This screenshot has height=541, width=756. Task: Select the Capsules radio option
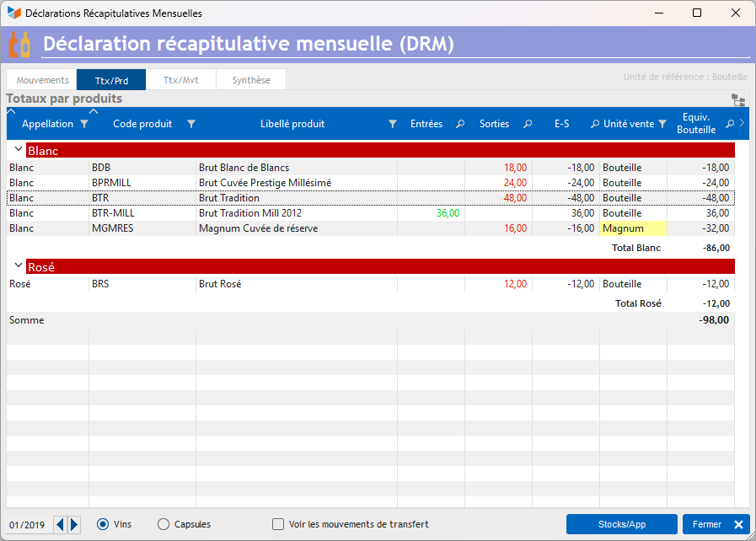tap(164, 524)
